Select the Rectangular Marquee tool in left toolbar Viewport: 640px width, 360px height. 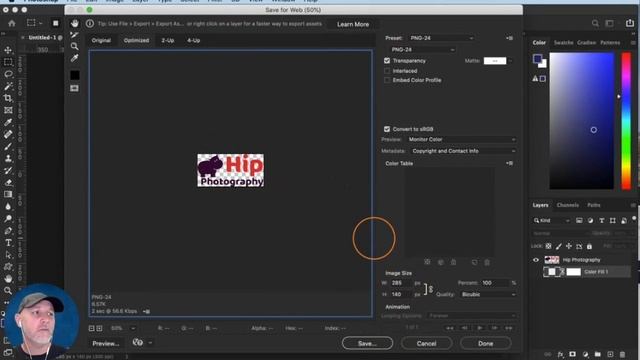tap(8, 62)
